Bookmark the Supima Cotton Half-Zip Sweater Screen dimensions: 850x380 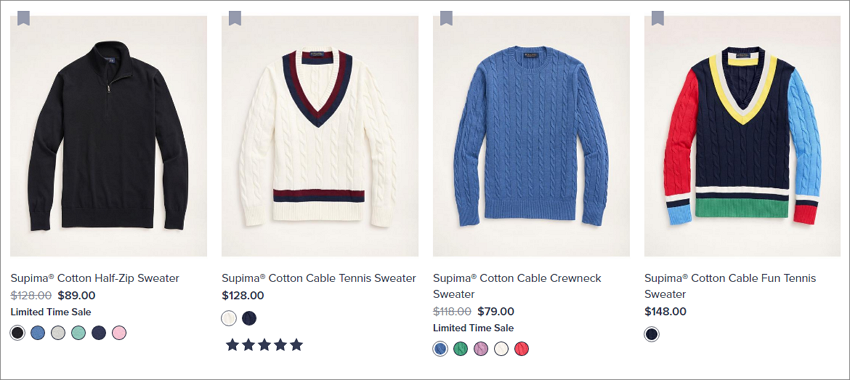pos(23,18)
